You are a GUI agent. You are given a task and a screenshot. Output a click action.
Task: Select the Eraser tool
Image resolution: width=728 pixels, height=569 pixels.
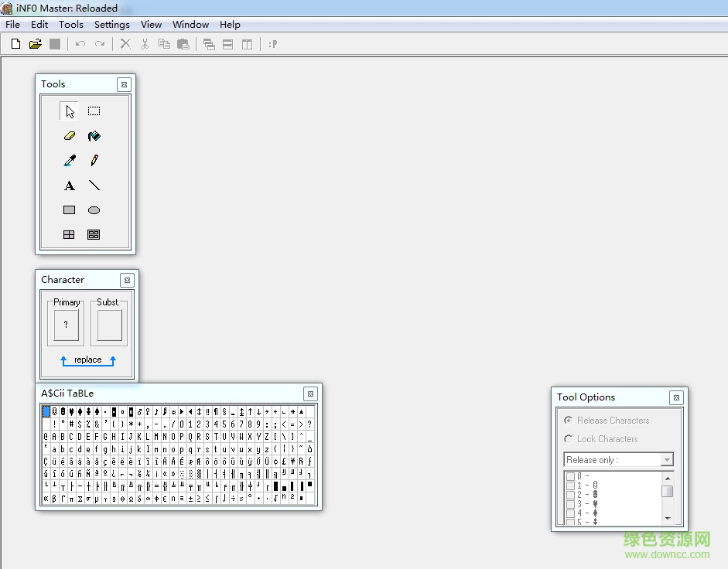pyautogui.click(x=69, y=136)
